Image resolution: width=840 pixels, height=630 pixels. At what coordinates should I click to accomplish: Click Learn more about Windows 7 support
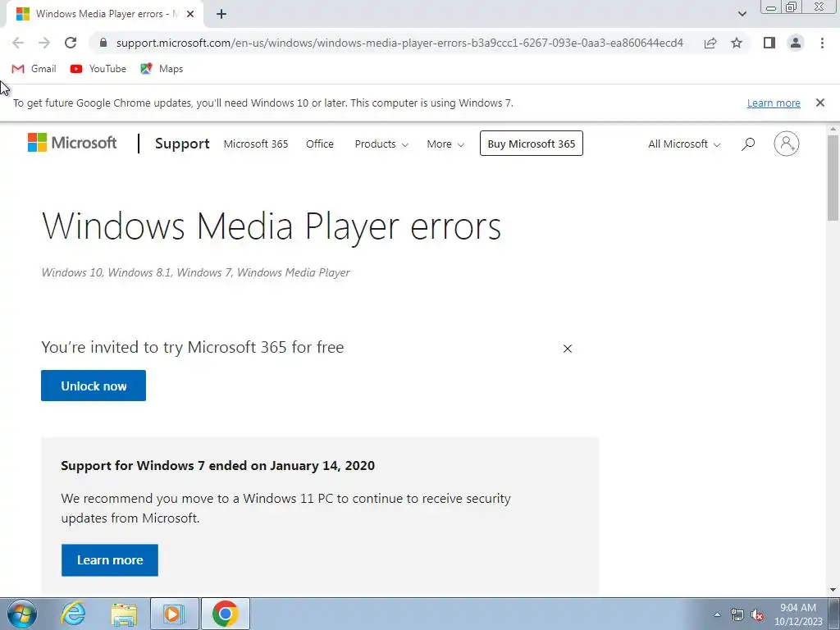point(110,560)
